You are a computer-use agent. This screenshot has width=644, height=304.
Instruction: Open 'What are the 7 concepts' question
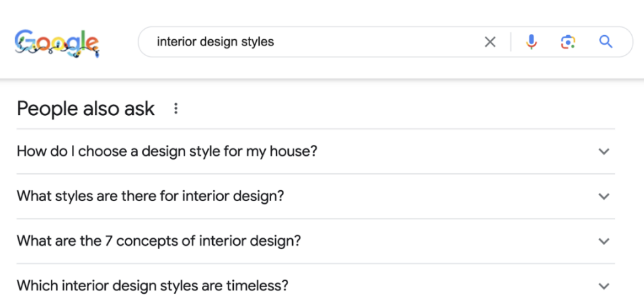pos(159,241)
